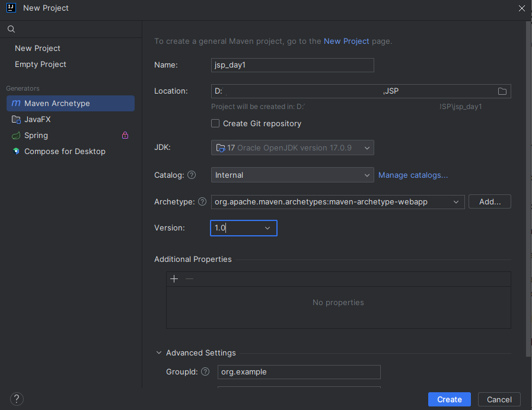Viewport: 532px width, 410px height.
Task: Click the Create button
Action: coord(449,399)
